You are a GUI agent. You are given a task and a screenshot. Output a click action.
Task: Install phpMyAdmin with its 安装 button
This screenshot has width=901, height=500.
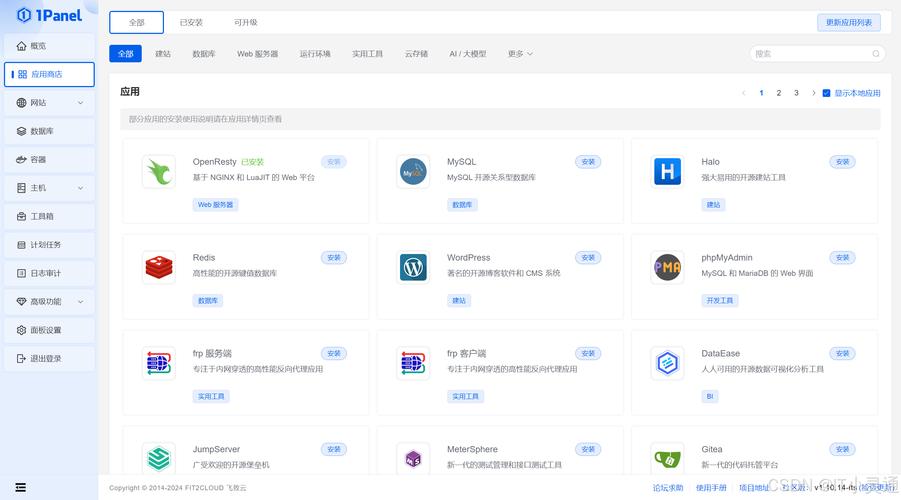pyautogui.click(x=842, y=258)
